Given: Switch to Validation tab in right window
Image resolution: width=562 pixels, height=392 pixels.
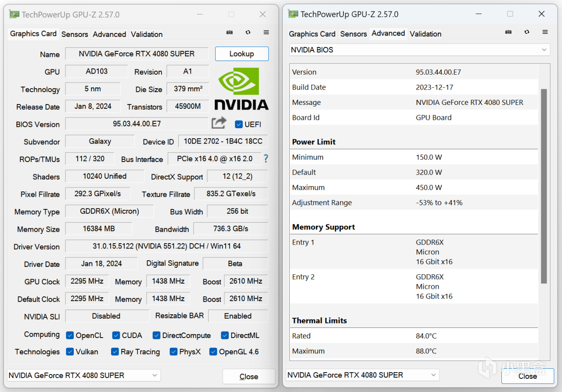Looking at the screenshot, I should pos(425,34).
